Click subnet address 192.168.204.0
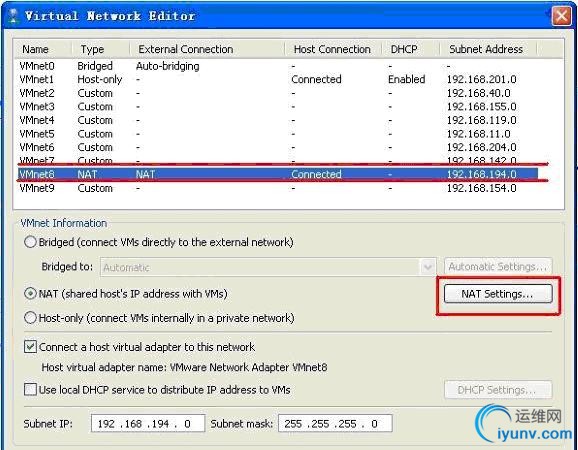 (481, 147)
